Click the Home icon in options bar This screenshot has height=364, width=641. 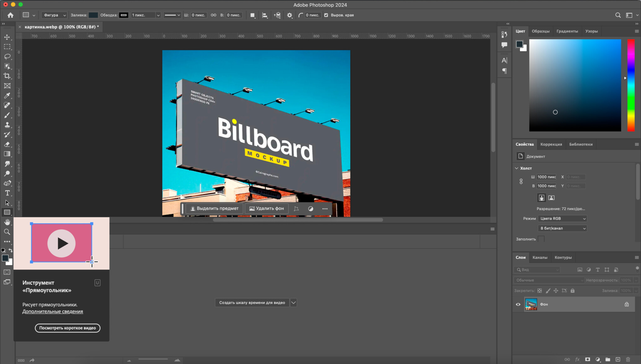point(10,15)
